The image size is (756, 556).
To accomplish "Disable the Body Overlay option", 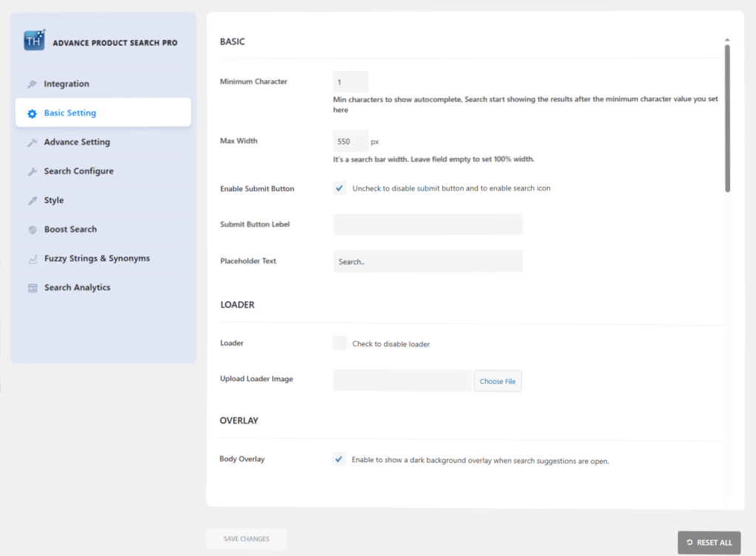I will pyautogui.click(x=339, y=459).
